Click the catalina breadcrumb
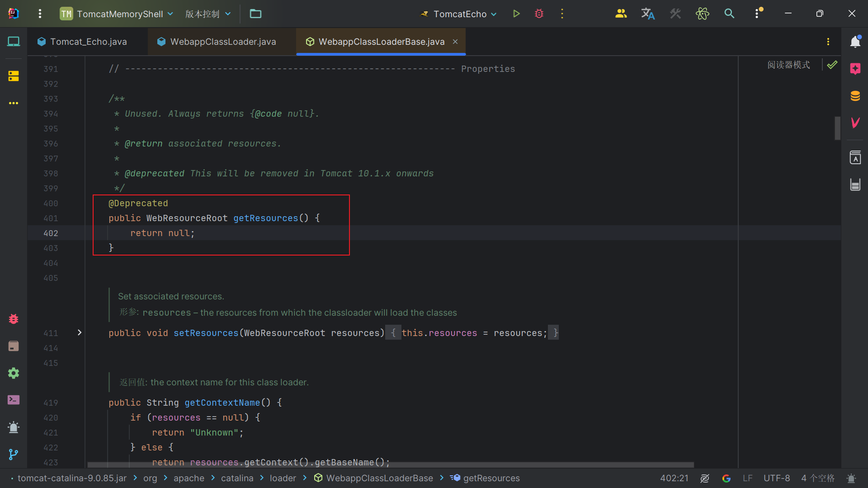The width and height of the screenshot is (868, 488). (237, 478)
